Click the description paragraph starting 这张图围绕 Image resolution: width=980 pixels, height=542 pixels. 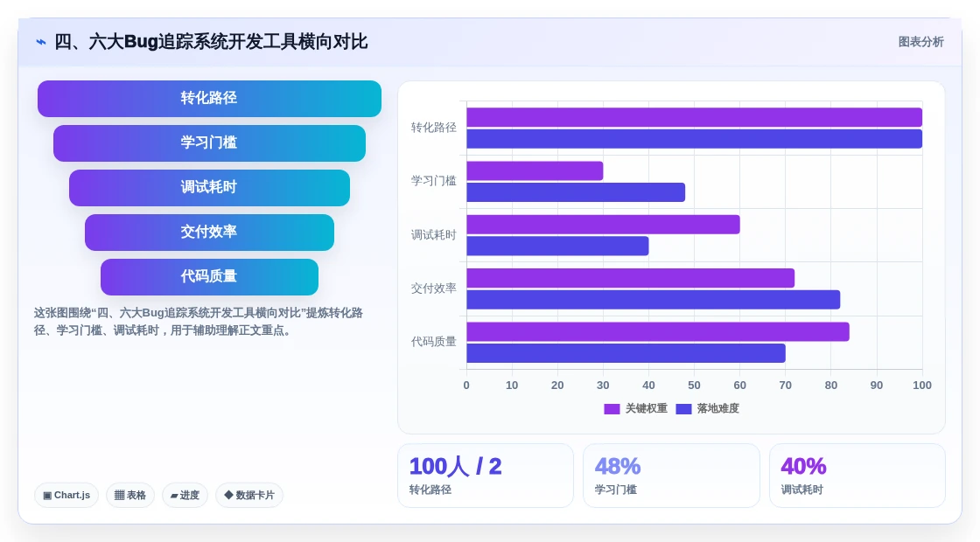[x=198, y=322]
